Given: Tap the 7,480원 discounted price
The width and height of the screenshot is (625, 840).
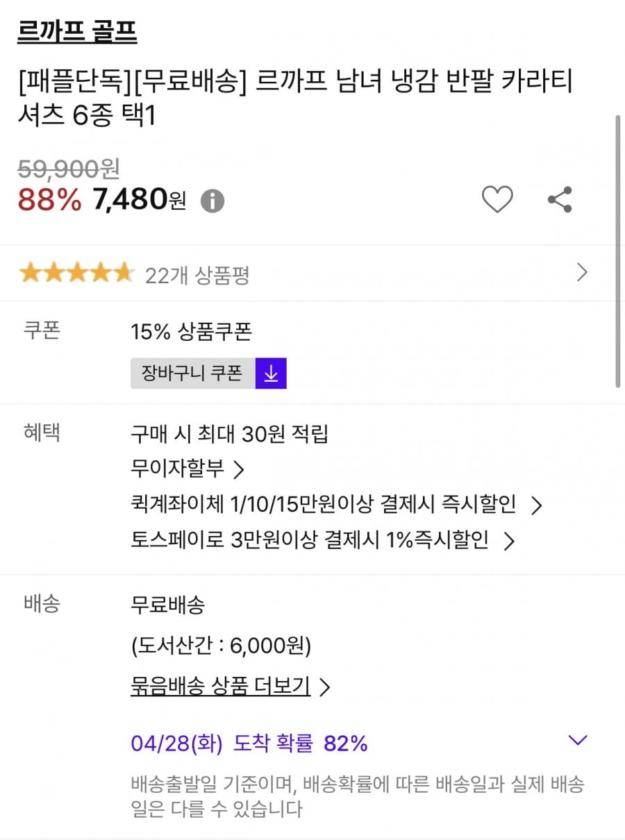Looking at the screenshot, I should pyautogui.click(x=139, y=201).
